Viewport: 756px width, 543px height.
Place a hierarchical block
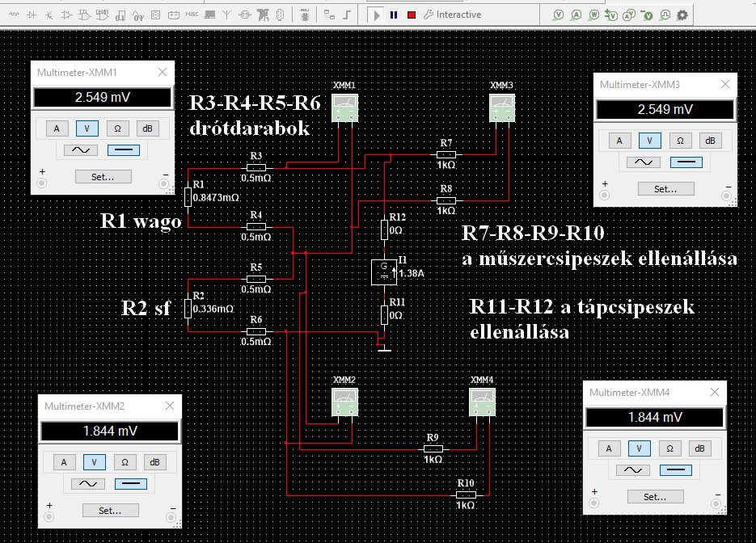coord(329,15)
